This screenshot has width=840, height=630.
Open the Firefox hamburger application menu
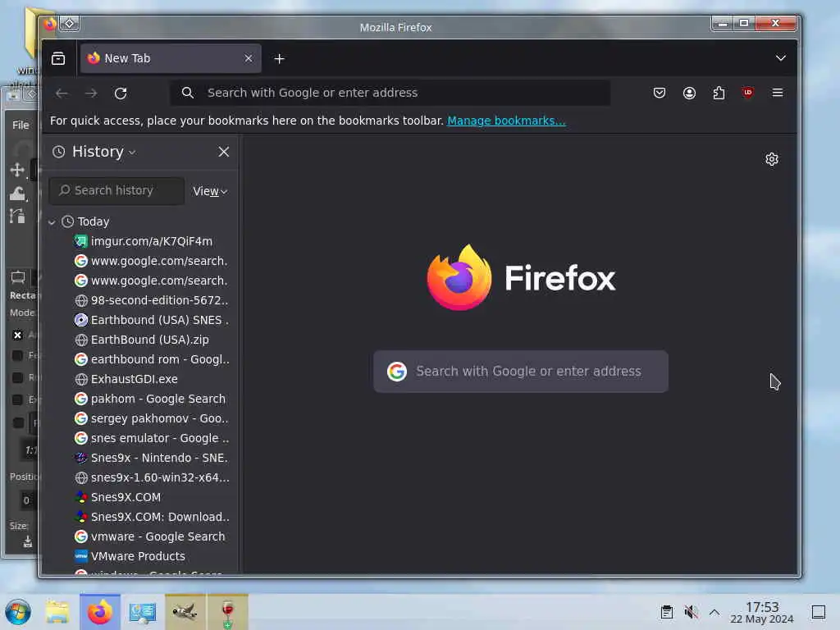click(778, 93)
